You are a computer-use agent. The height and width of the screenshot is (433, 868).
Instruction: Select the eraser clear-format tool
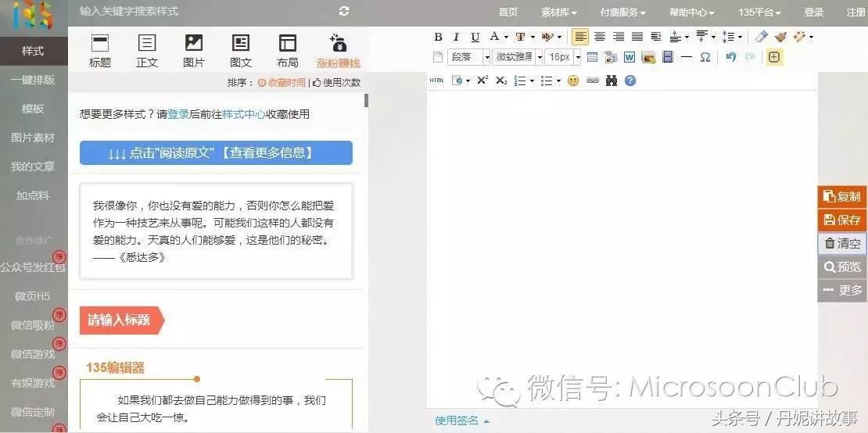click(762, 37)
